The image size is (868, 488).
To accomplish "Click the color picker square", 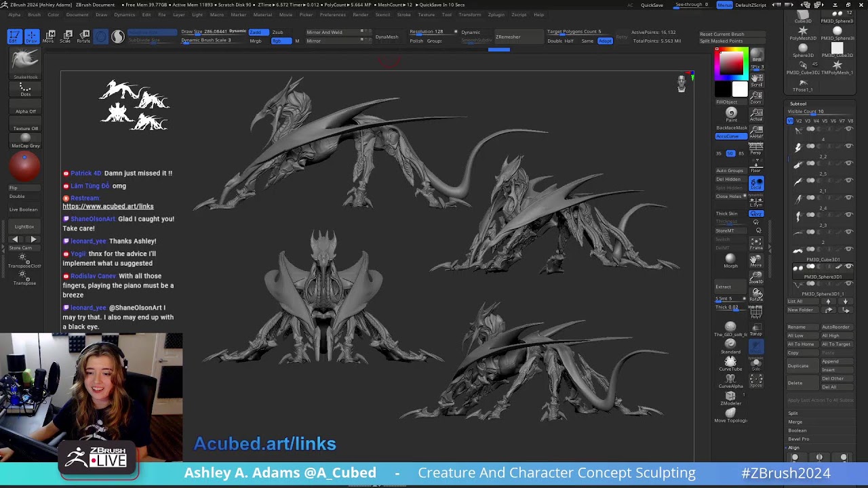I will click(x=731, y=64).
